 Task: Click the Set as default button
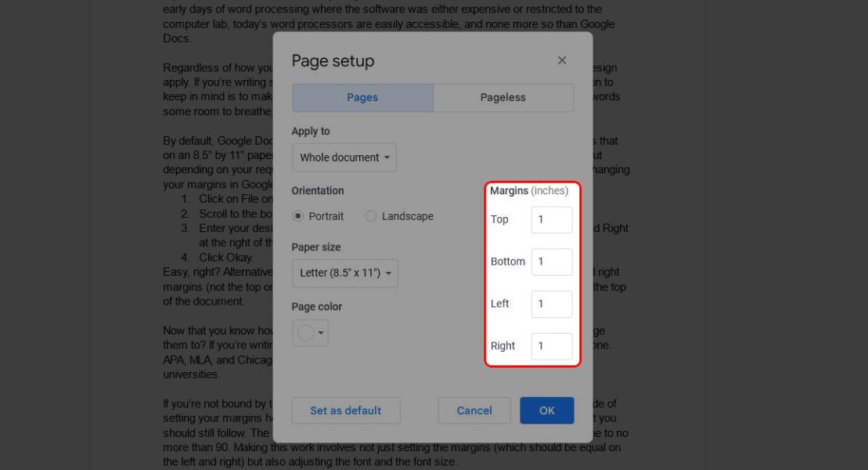[346, 410]
